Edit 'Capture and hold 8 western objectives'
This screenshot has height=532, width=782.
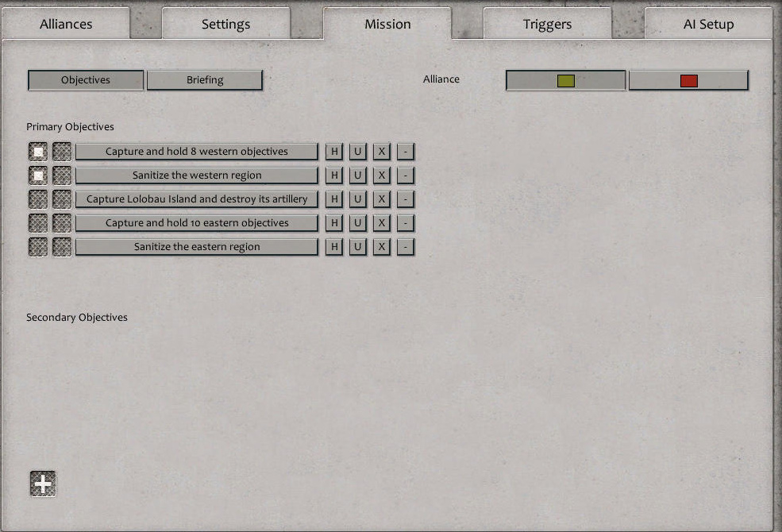pos(197,152)
